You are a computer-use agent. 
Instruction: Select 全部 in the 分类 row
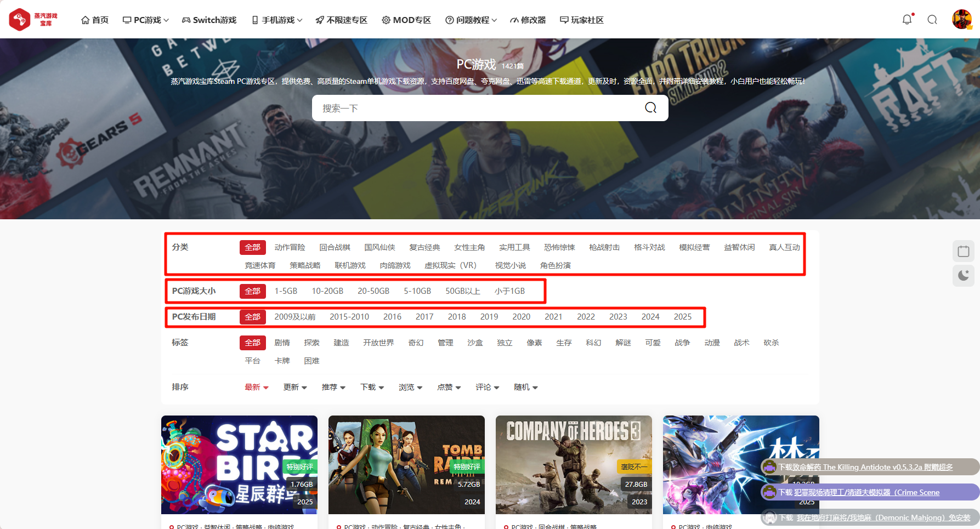pos(253,247)
